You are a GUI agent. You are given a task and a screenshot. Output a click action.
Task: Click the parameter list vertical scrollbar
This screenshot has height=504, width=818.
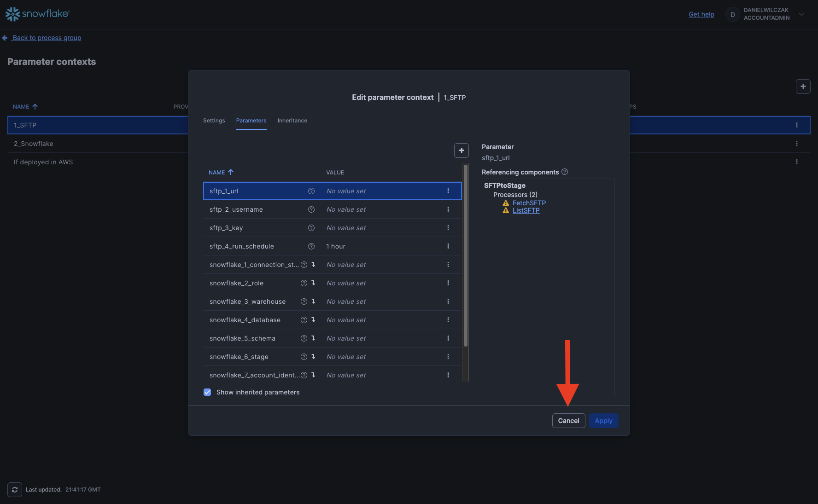465,258
